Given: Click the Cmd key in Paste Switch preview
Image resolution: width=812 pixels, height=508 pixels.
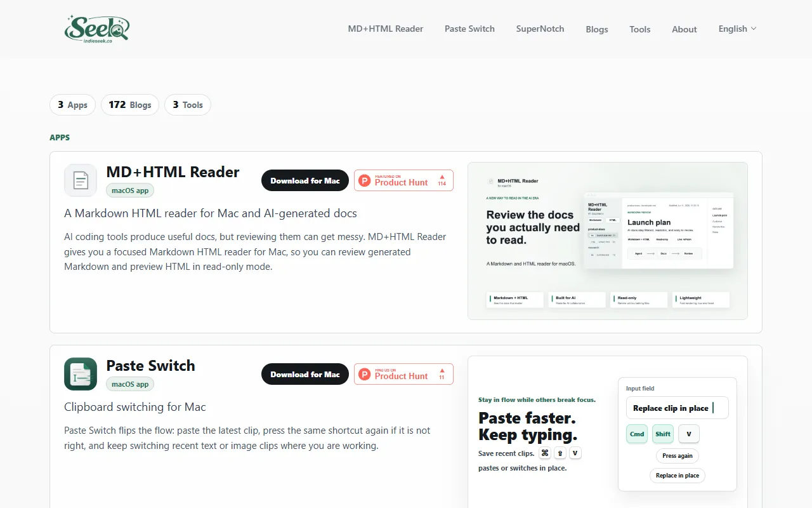Looking at the screenshot, I should (637, 434).
